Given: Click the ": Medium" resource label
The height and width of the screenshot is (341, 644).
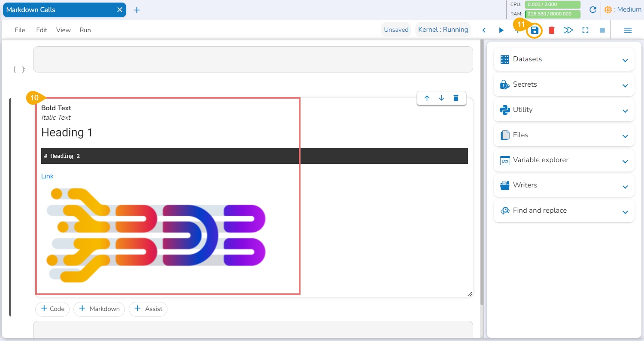Looking at the screenshot, I should [x=628, y=9].
